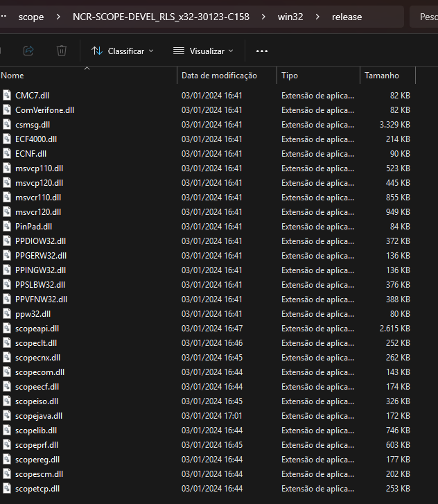Click the 949 KB size of msvcr120.dll

[x=398, y=212]
